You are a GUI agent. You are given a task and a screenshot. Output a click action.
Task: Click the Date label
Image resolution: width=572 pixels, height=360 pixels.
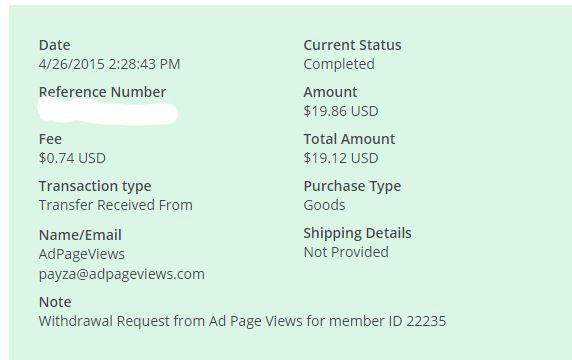point(54,45)
